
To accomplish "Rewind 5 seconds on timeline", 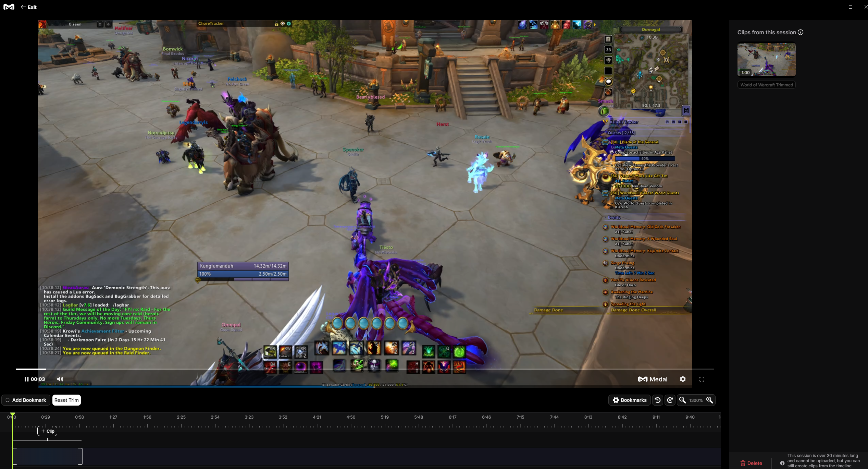I will (x=657, y=400).
